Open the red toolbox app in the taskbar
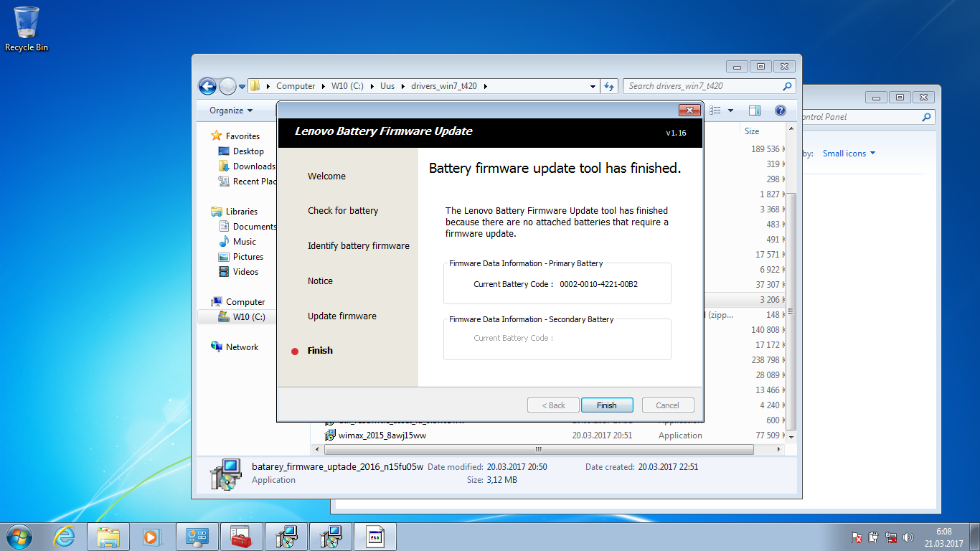Screen dimensions: 980x551 (240, 537)
